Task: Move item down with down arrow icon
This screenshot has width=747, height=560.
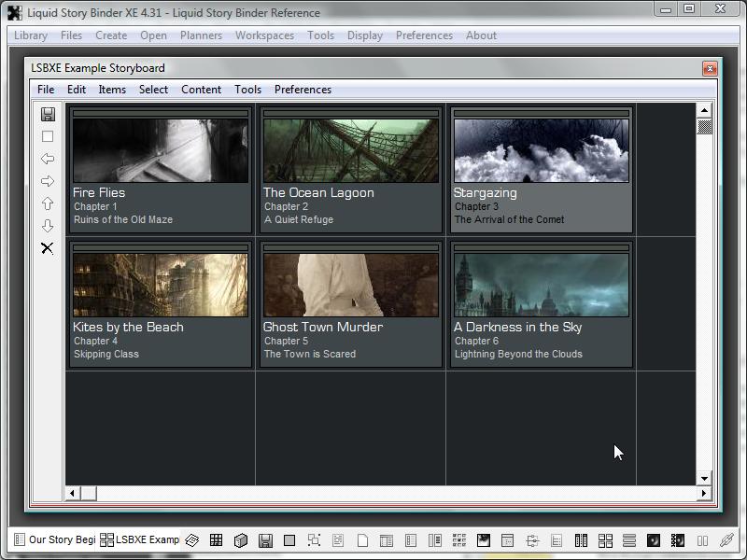Action: tap(48, 226)
